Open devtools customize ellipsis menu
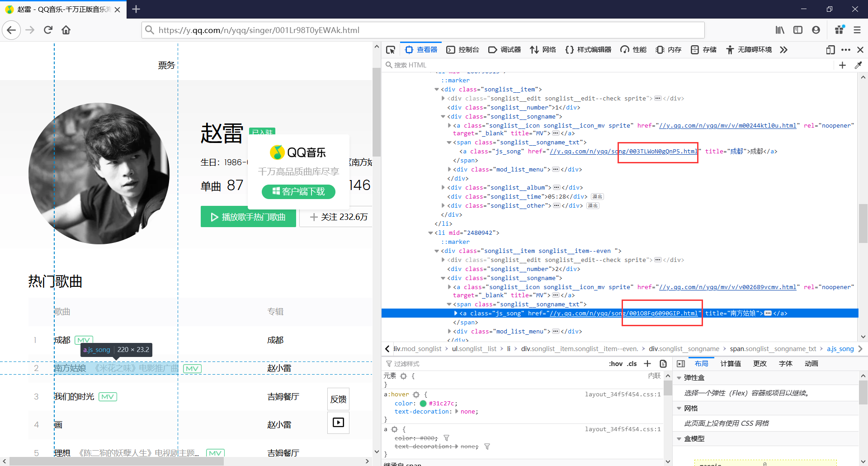This screenshot has width=868, height=466. click(x=846, y=50)
